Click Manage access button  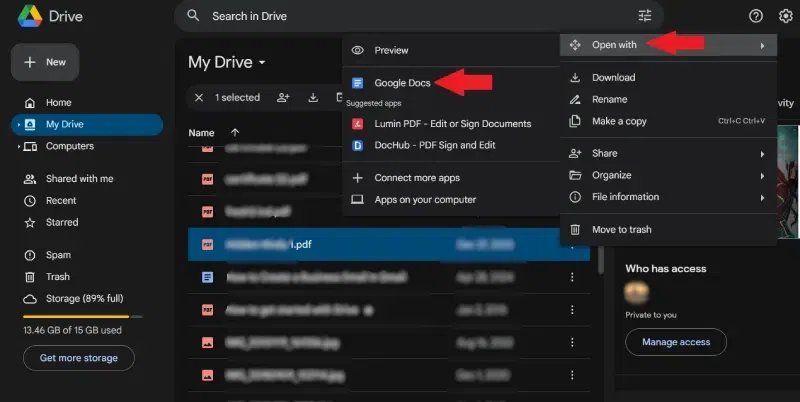(x=676, y=342)
